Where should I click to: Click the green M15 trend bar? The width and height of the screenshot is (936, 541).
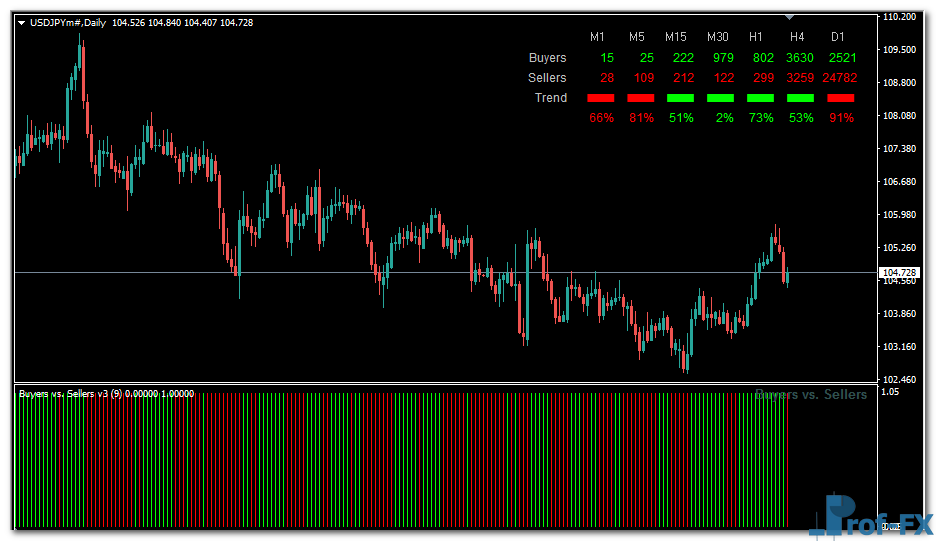pyautogui.click(x=680, y=98)
